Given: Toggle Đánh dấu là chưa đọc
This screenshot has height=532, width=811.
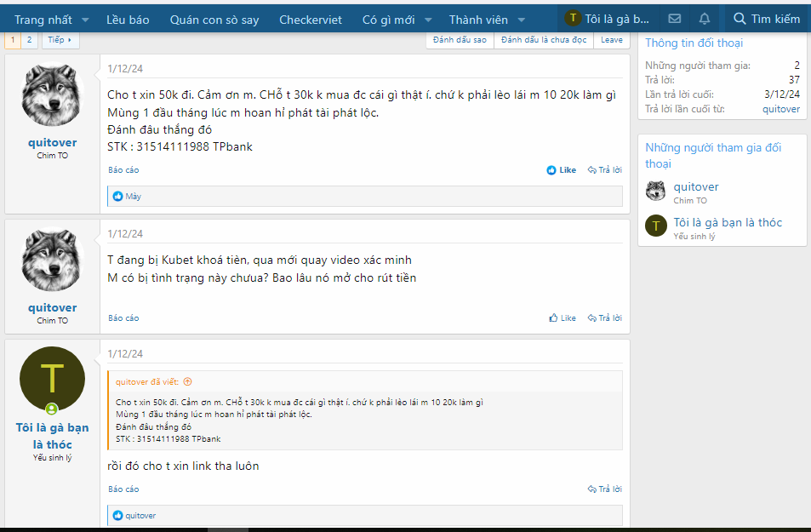Looking at the screenshot, I should (x=543, y=40).
